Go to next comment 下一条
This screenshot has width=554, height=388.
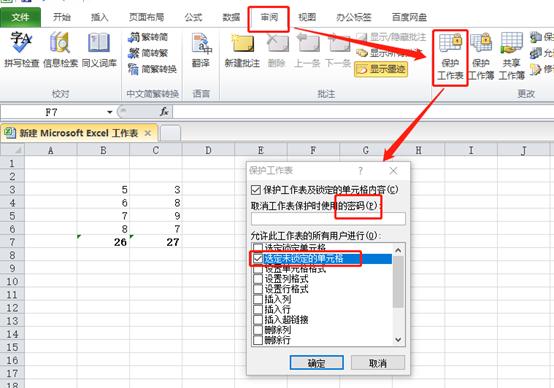[338, 49]
